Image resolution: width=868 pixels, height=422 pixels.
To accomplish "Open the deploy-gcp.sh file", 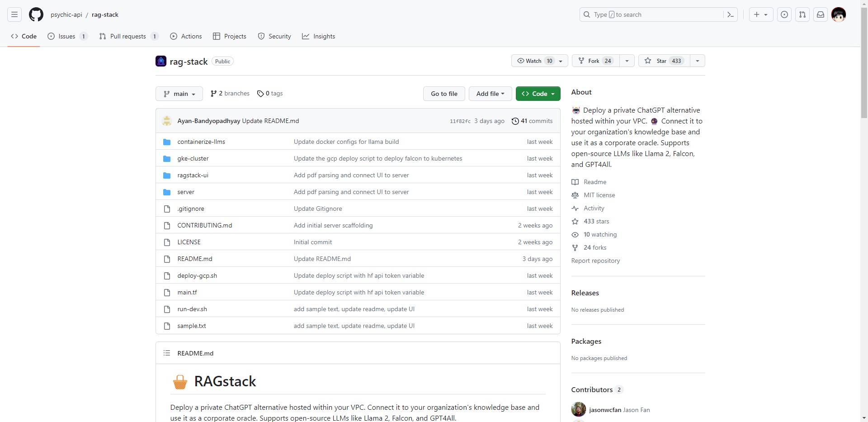I will 197,275.
